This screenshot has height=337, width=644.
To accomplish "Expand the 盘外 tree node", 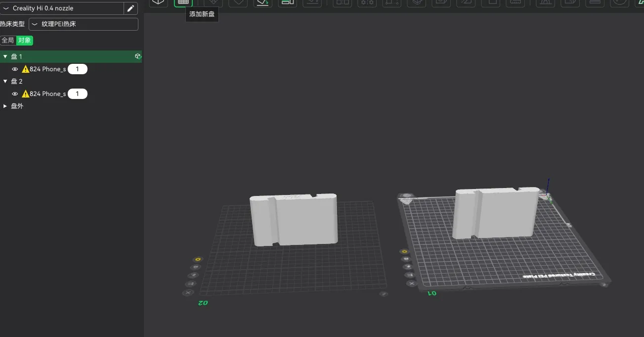I will (5, 106).
